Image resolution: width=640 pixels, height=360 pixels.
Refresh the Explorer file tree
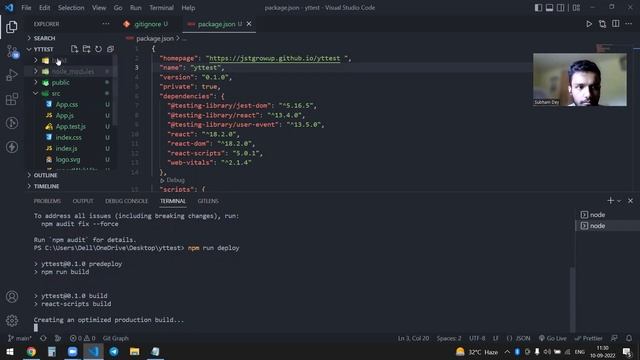[x=98, y=49]
